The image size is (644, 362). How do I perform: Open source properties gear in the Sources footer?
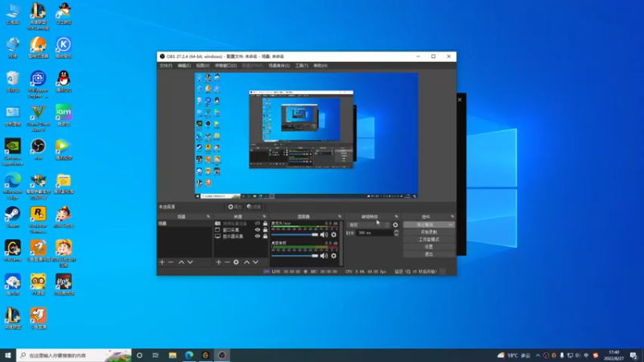pyautogui.click(x=236, y=262)
